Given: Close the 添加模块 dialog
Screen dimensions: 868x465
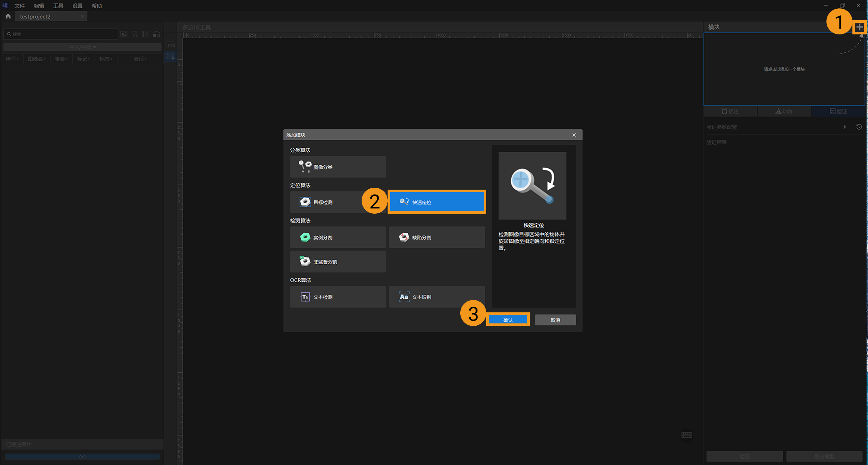Looking at the screenshot, I should [574, 135].
